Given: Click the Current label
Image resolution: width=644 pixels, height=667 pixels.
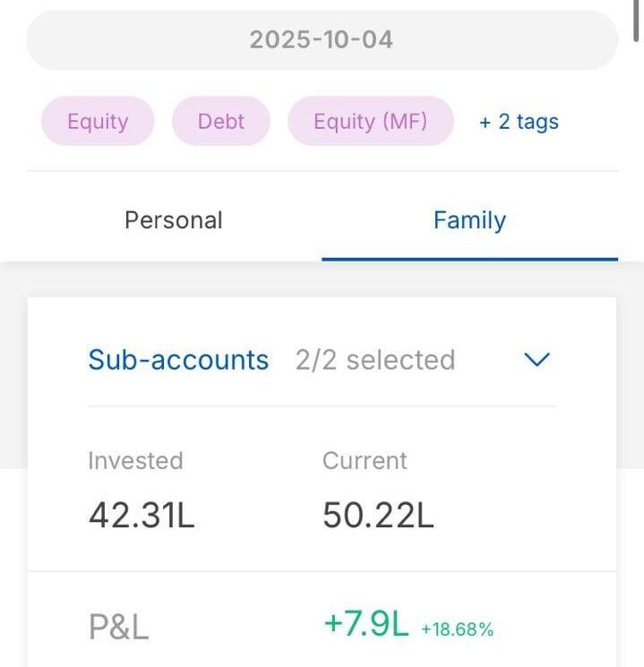Looking at the screenshot, I should pyautogui.click(x=365, y=461).
